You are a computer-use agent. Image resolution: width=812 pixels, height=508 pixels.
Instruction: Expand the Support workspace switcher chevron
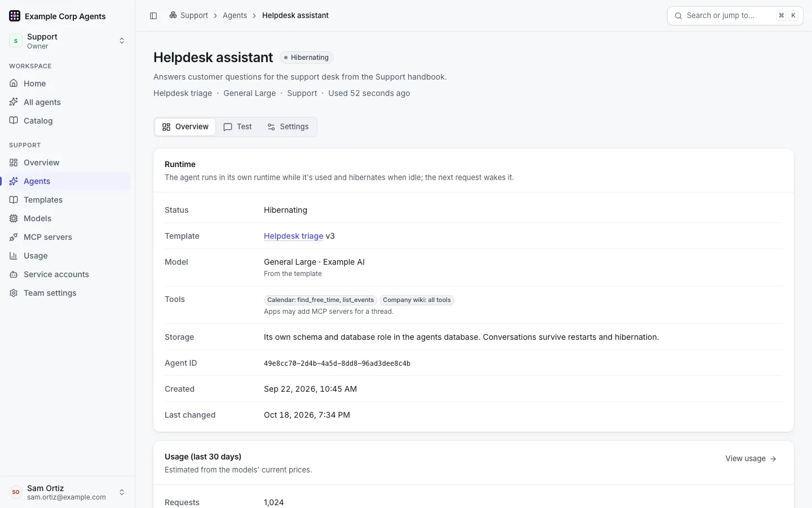pos(122,41)
